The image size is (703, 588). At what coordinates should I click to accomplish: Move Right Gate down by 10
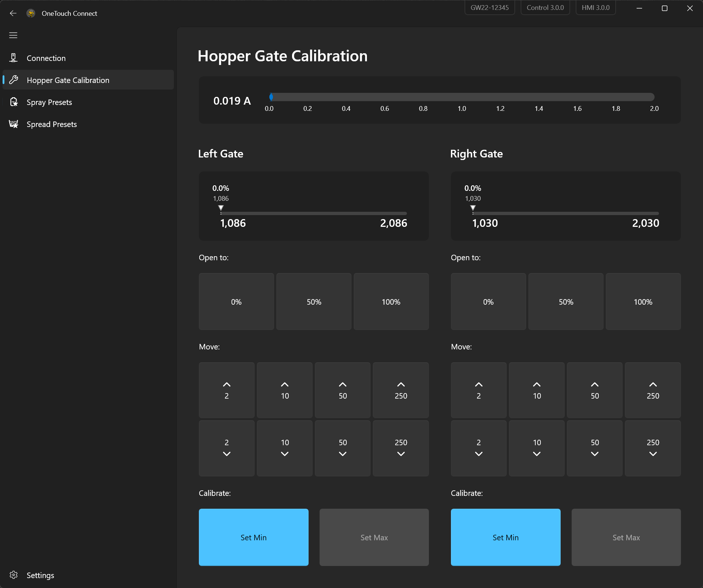click(x=537, y=448)
